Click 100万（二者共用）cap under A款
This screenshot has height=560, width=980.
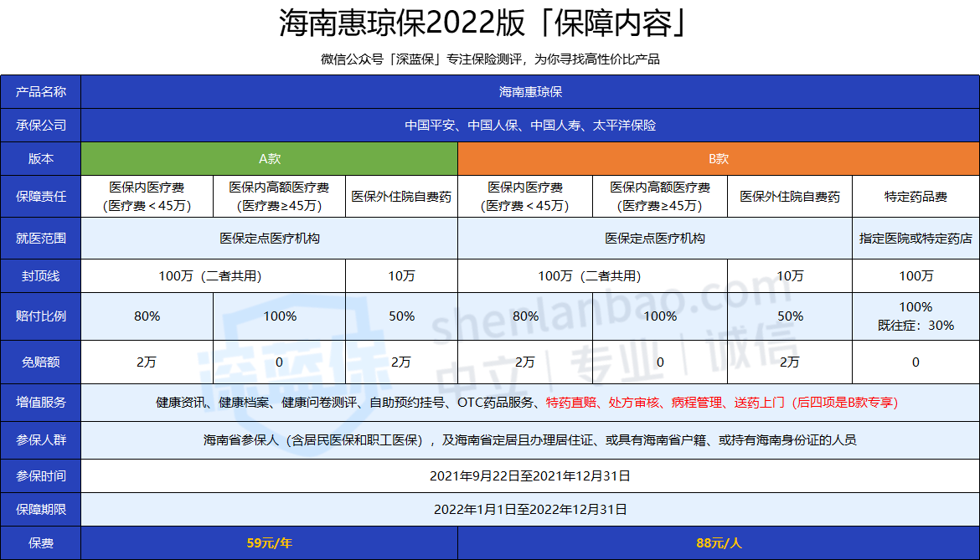tap(213, 276)
